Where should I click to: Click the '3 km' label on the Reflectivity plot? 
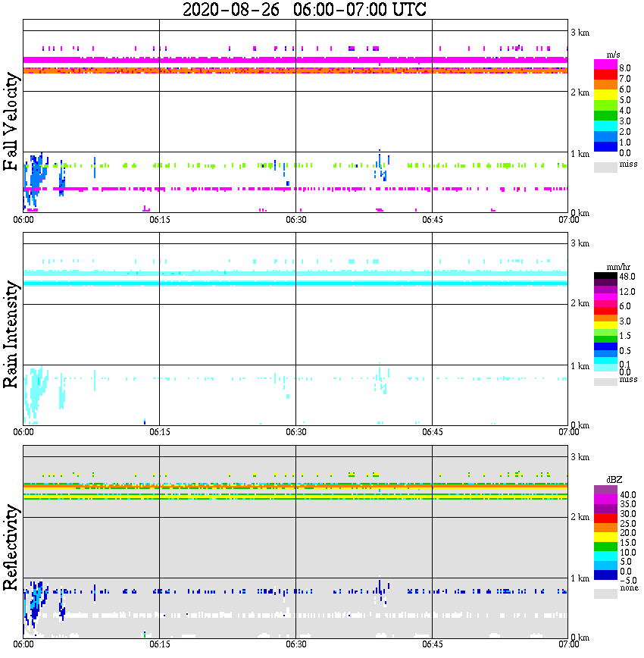point(580,457)
